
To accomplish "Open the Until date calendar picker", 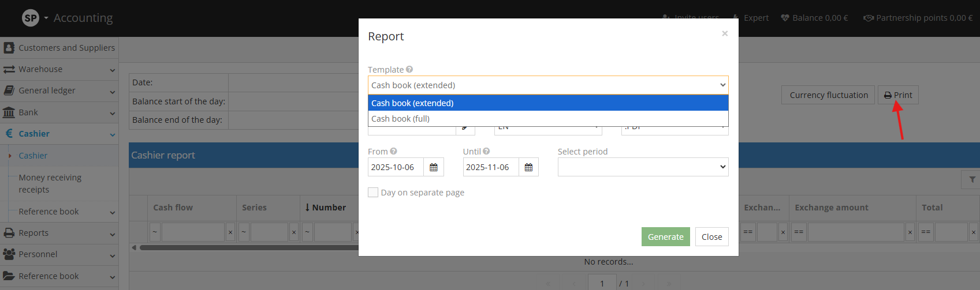I will coord(528,167).
